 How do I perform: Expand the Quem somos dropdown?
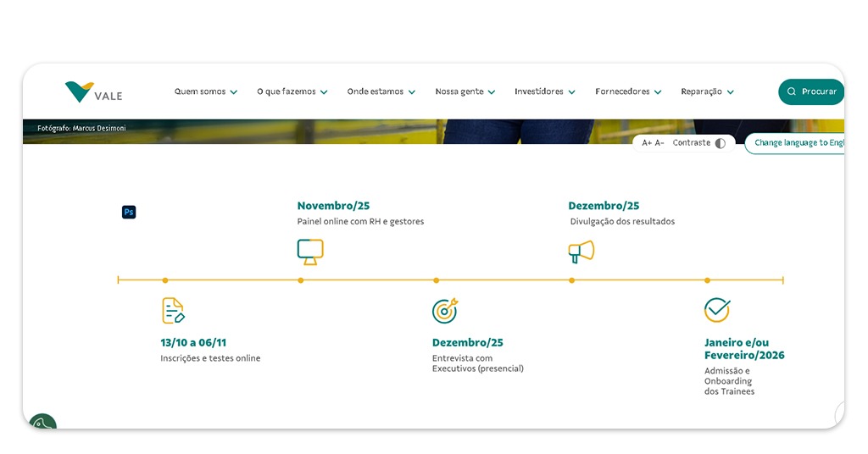click(x=205, y=91)
